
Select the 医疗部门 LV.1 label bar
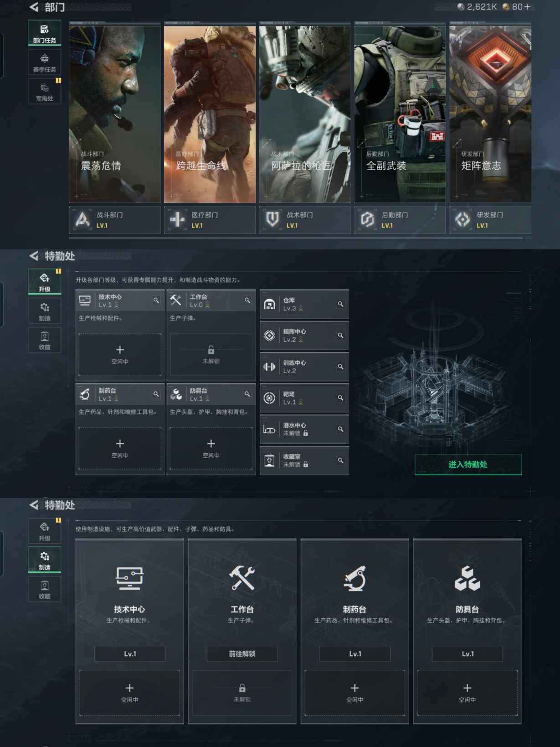click(210, 220)
